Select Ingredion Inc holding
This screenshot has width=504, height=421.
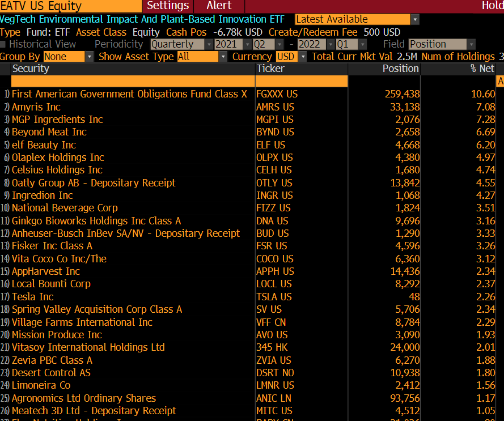pyautogui.click(x=43, y=195)
